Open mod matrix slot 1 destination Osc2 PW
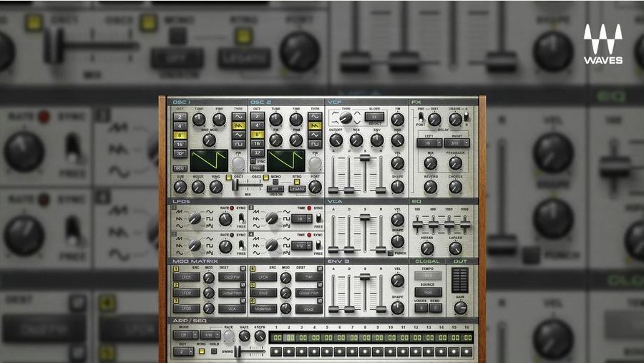The width and height of the screenshot is (644, 363). tap(232, 277)
